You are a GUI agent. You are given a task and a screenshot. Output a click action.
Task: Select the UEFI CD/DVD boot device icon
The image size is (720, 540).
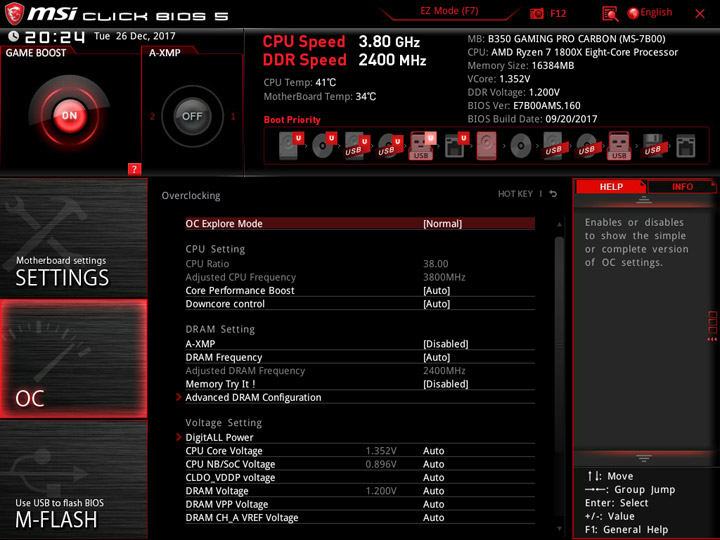point(324,146)
